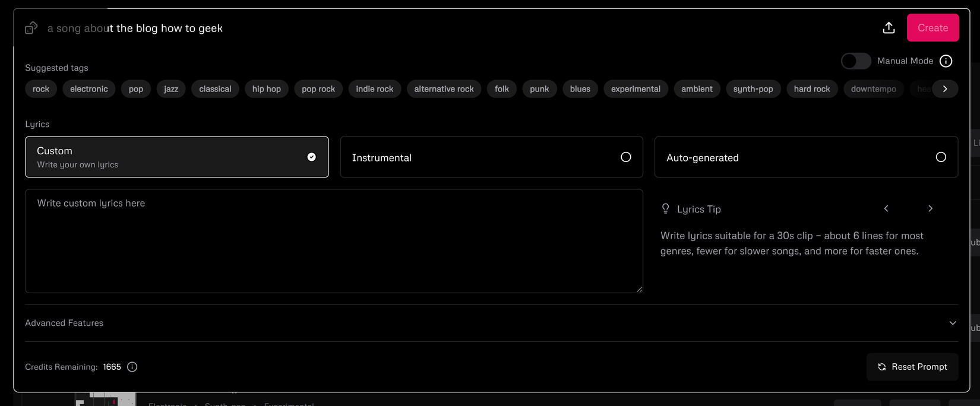The image size is (980, 406).
Task: Click into the song prompt text field
Action: click(x=457, y=28)
